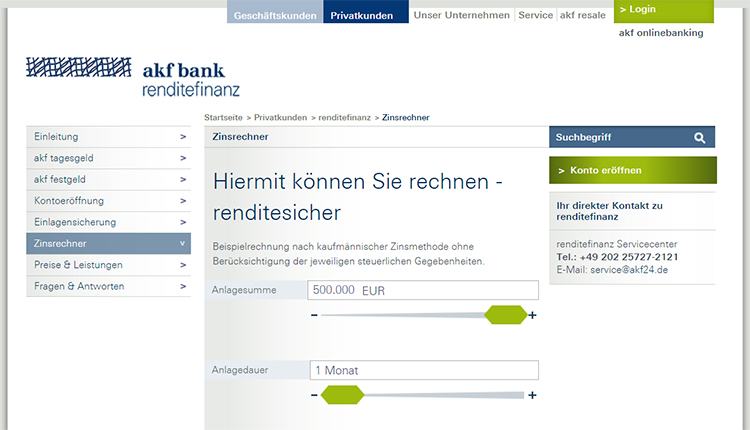Screen dimensions: 750x430
Task: Open the Unser Unternehmen menu
Action: 462,15
